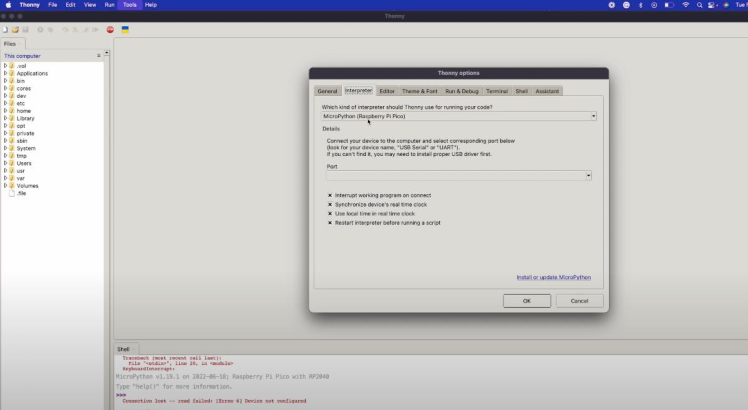Switch to the Terminal tab
The width and height of the screenshot is (748, 410).
[497, 91]
